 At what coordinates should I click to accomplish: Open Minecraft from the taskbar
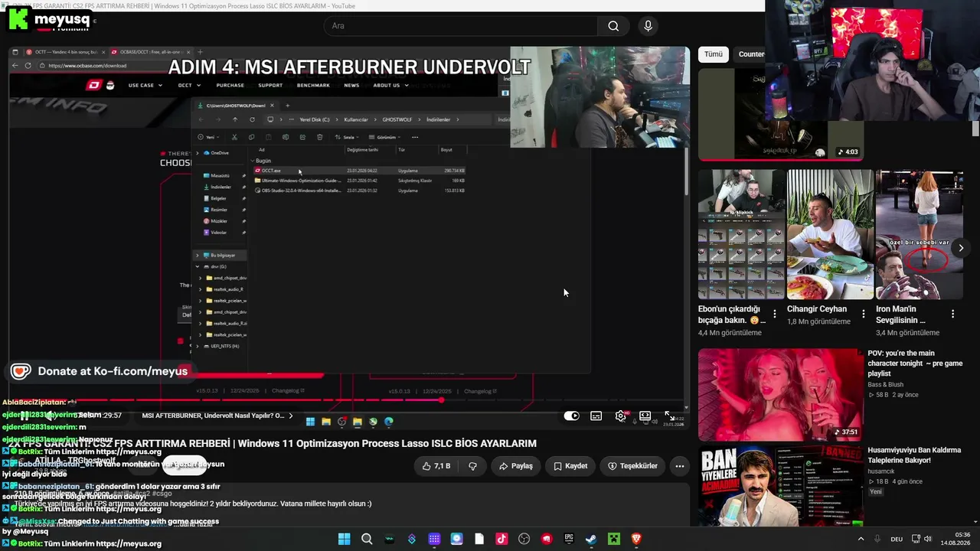pyautogui.click(x=613, y=539)
